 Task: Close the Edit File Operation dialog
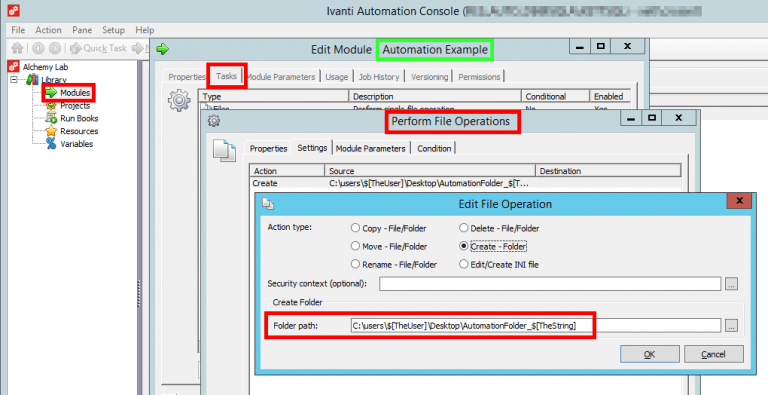coord(739,201)
